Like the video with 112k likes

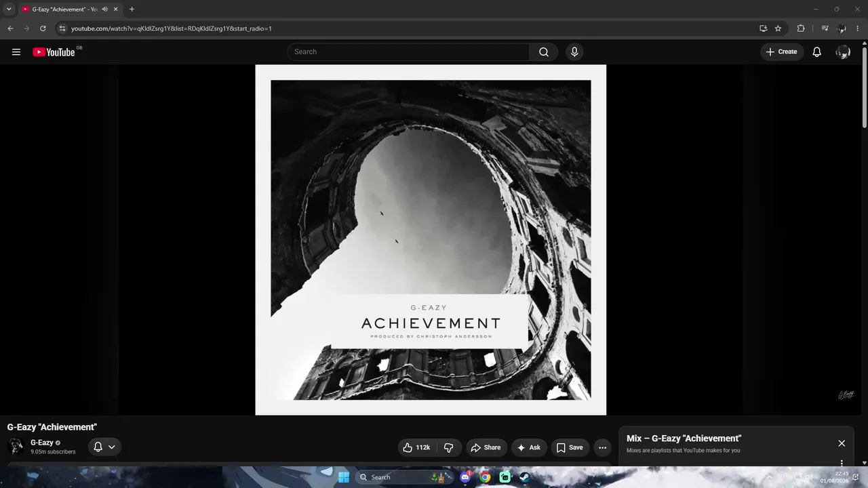pyautogui.click(x=417, y=447)
